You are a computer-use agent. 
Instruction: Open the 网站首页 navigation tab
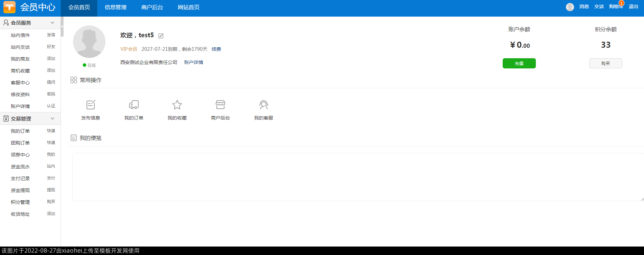tap(189, 7)
